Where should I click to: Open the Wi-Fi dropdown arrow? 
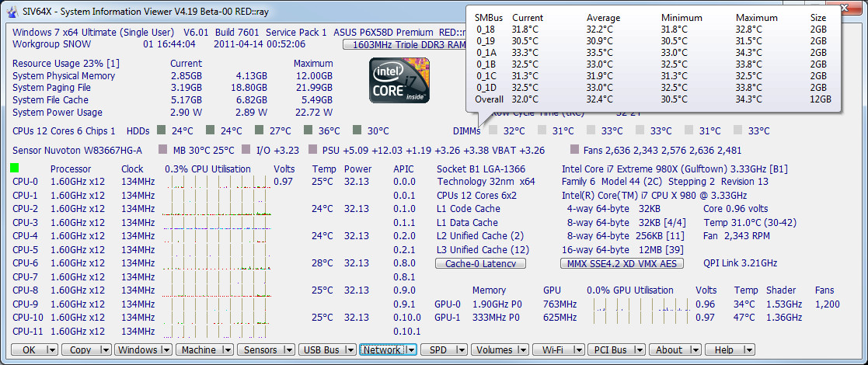click(x=578, y=350)
